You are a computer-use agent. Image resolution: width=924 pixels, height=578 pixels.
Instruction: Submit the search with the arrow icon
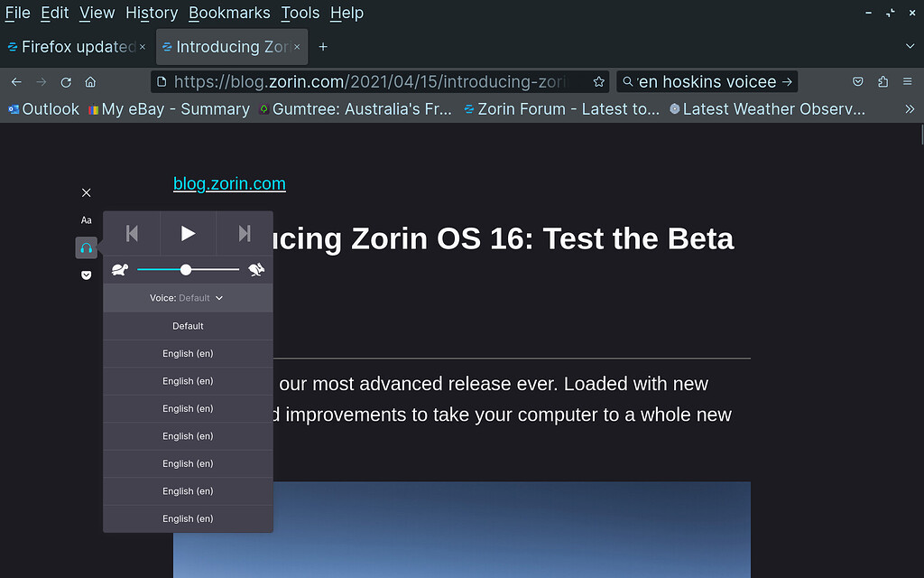click(787, 81)
